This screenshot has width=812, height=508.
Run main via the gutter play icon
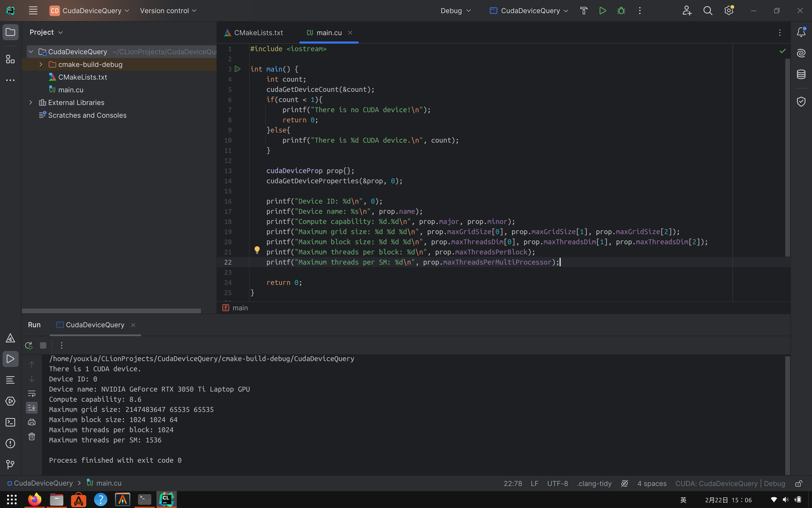tap(237, 69)
